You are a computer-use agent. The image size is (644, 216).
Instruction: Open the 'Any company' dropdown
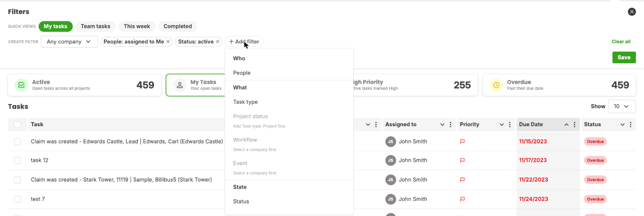[69, 41]
